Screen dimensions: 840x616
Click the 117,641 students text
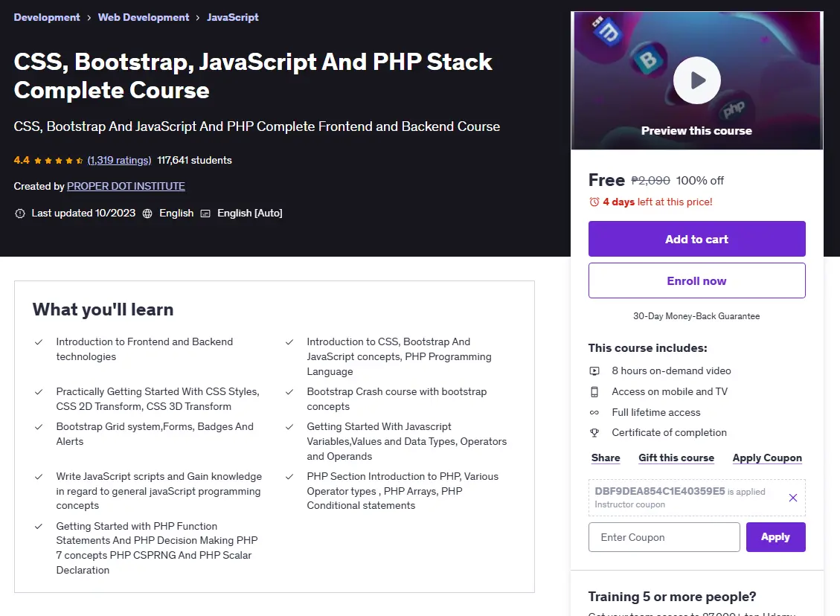coord(194,160)
